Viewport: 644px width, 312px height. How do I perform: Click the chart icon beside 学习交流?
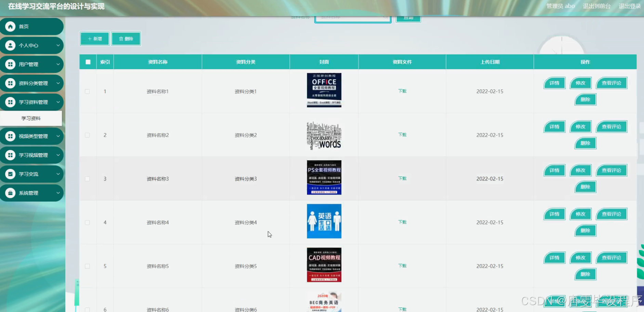10,174
